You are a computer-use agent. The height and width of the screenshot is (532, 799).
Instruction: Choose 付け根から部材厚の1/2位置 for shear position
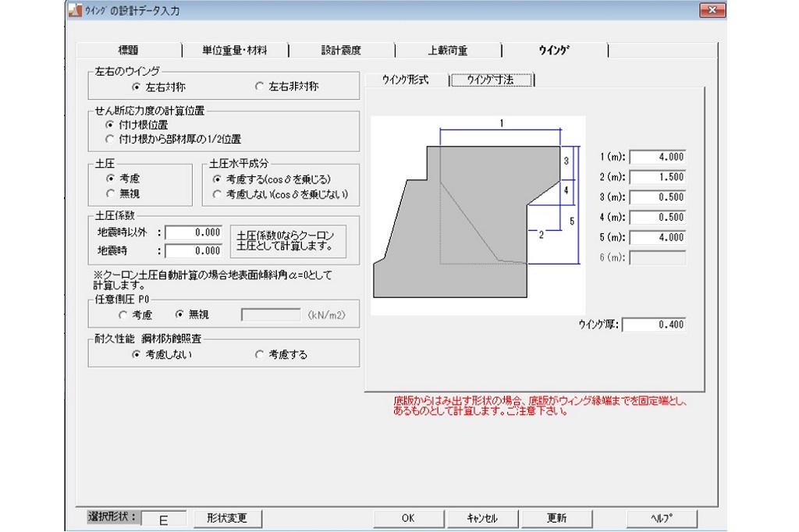point(110,139)
